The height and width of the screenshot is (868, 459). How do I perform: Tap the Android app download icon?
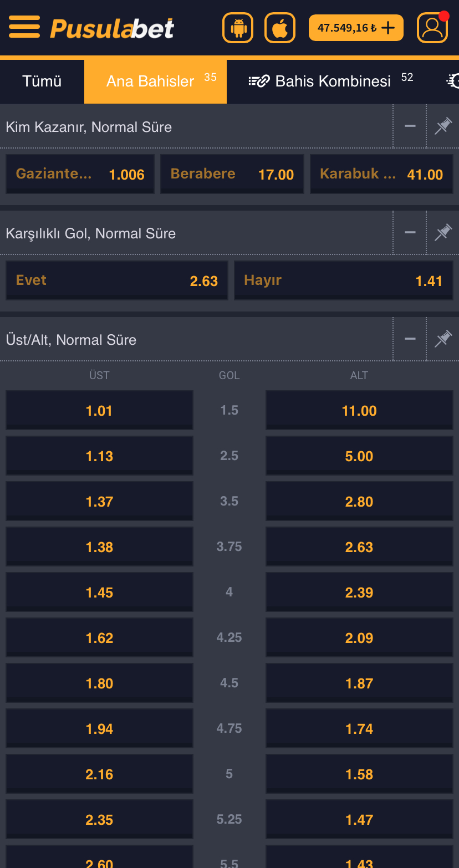coord(238,28)
